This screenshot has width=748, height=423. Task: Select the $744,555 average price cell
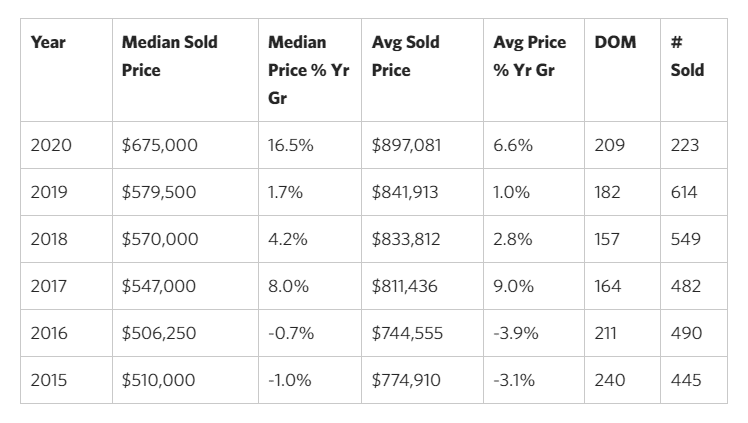click(x=407, y=333)
